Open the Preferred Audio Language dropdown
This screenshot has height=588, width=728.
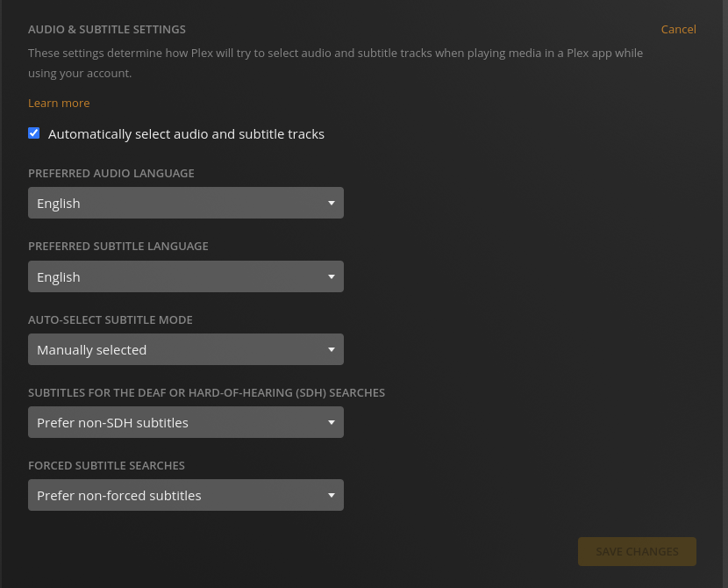[186, 203]
